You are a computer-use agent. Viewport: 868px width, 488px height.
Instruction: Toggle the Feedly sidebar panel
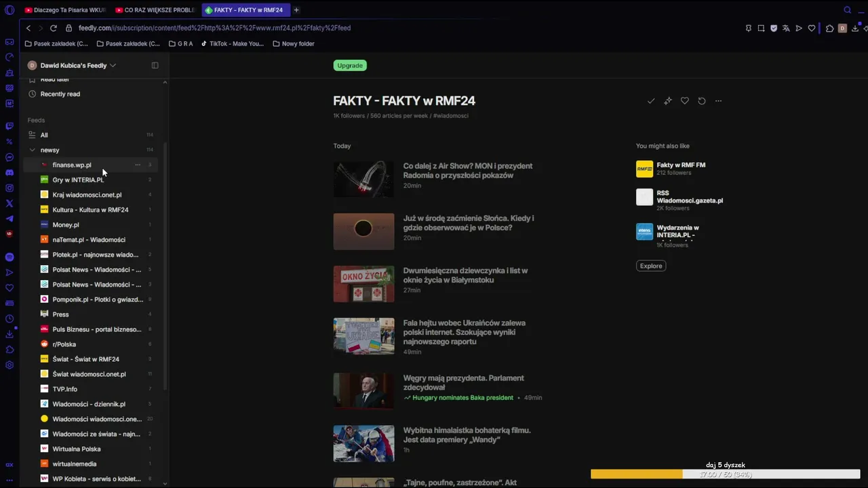pyautogui.click(x=155, y=66)
